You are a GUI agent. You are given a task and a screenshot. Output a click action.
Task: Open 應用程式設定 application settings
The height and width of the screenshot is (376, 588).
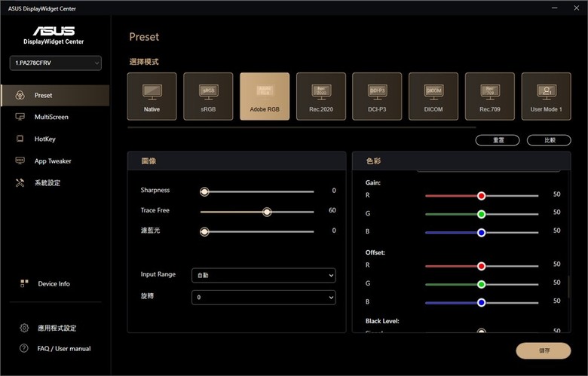click(x=57, y=328)
